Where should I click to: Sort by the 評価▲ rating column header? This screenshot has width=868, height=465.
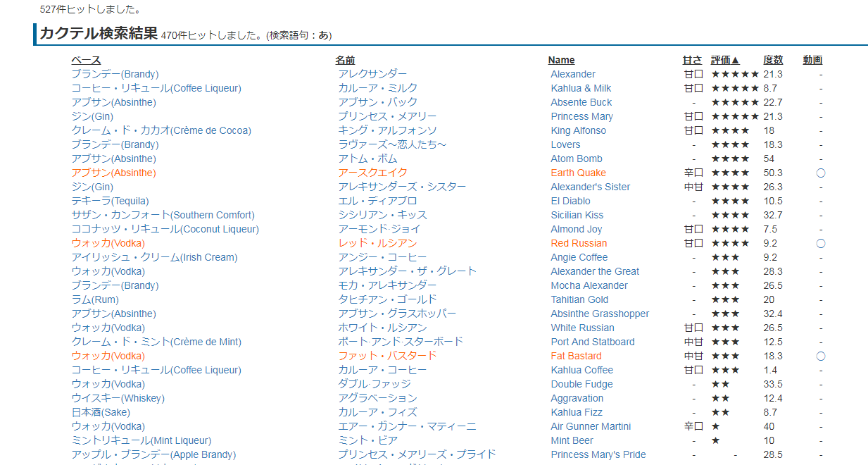point(725,60)
